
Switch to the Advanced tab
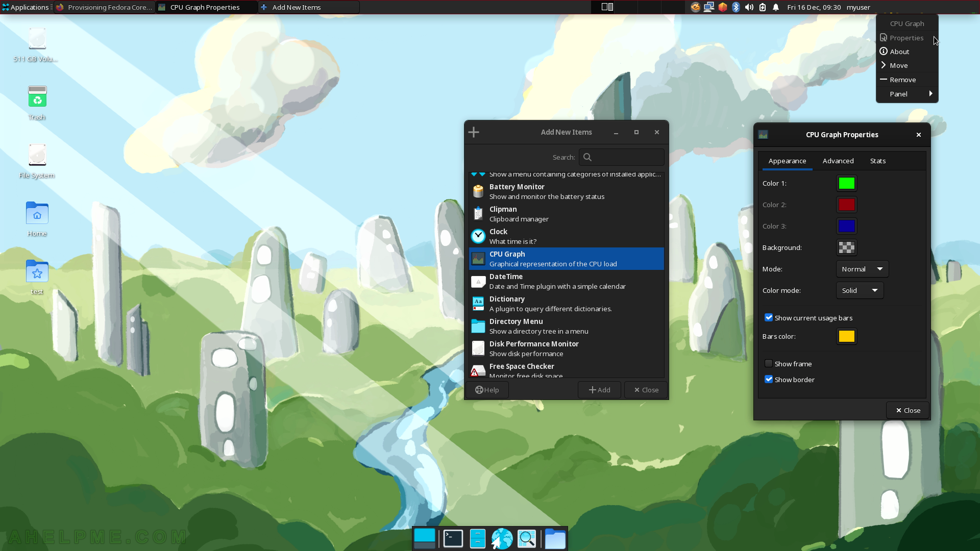point(838,161)
